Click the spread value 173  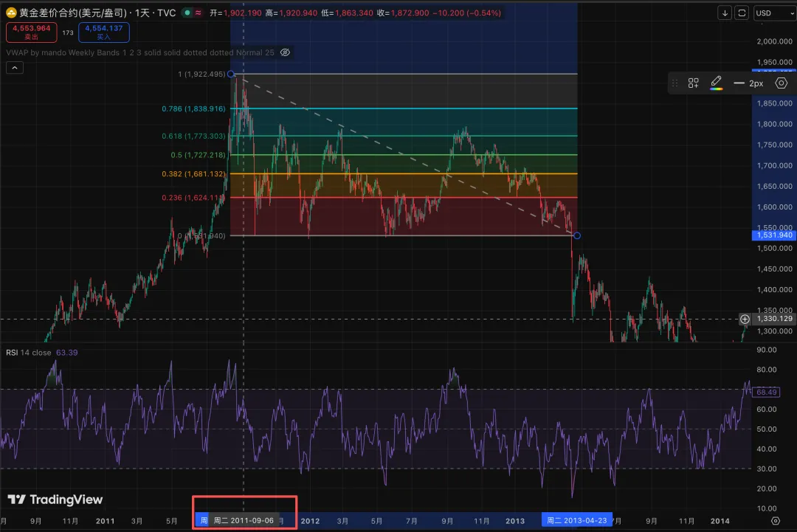pyautogui.click(x=68, y=32)
